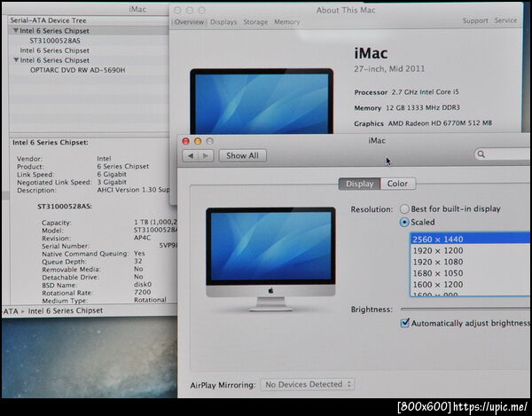Select 1680 × 1050 resolution
The image size is (532, 416).
pos(470,273)
